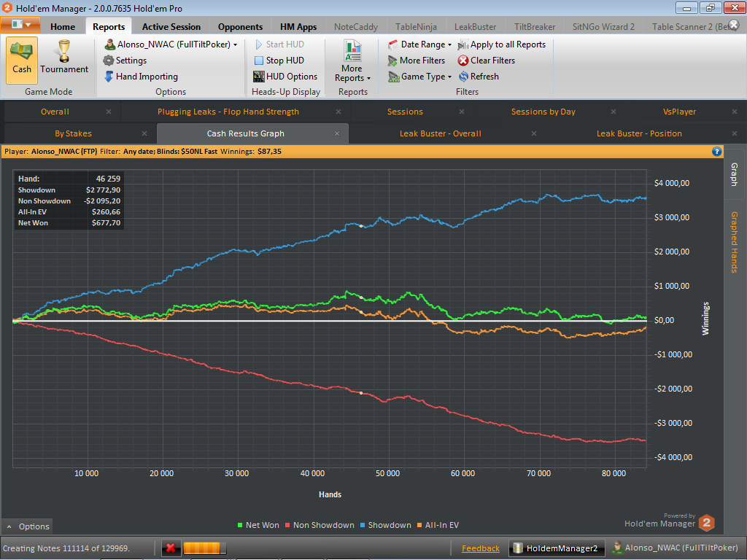Click the Feedback link
This screenshot has width=747, height=560.
tap(481, 548)
